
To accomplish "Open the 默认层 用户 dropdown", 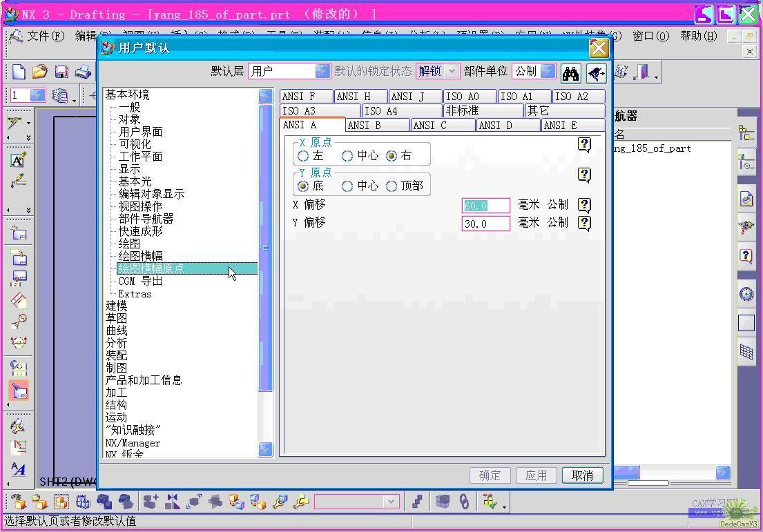I will [322, 71].
